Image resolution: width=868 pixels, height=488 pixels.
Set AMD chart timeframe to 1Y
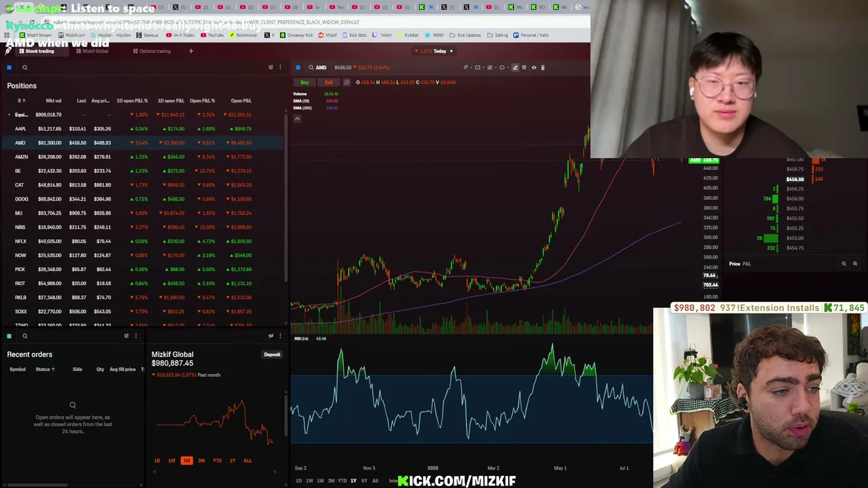click(x=353, y=481)
